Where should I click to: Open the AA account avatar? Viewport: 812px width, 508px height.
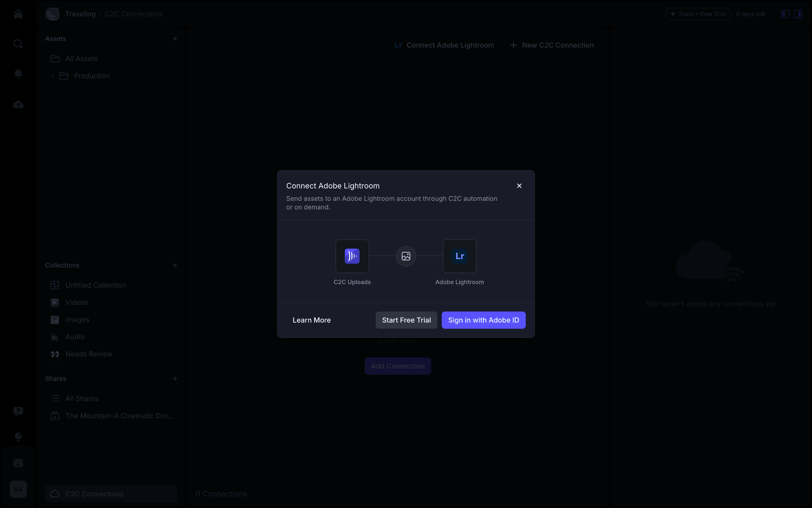pyautogui.click(x=18, y=489)
